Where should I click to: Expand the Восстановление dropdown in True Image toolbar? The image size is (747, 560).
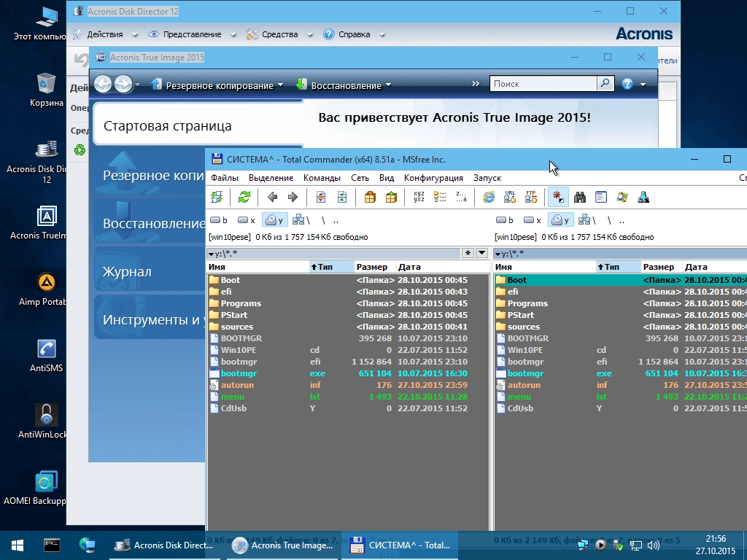[388, 85]
